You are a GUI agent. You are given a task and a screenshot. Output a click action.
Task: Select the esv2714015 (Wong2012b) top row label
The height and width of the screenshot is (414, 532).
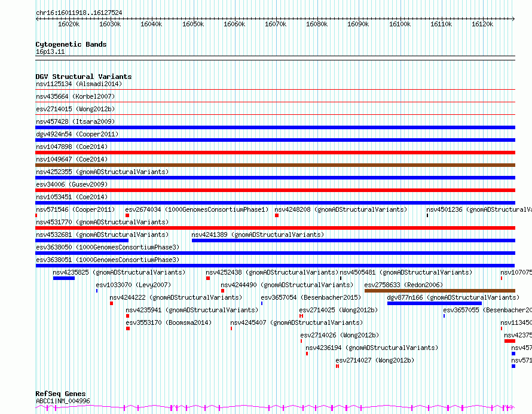pyautogui.click(x=75, y=109)
